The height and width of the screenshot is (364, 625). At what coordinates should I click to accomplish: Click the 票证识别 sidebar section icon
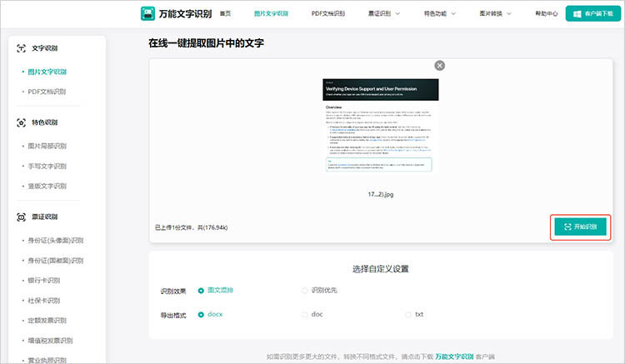click(21, 217)
